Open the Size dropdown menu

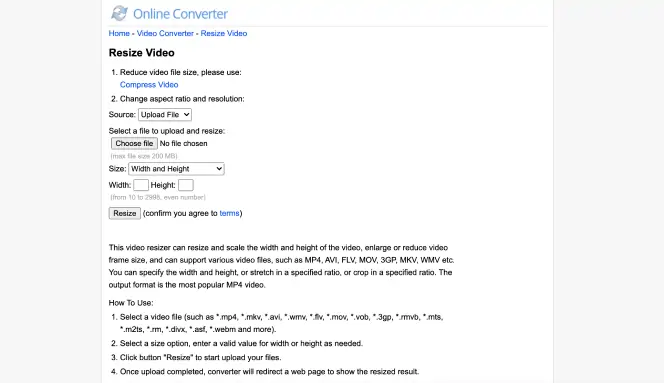(176, 169)
